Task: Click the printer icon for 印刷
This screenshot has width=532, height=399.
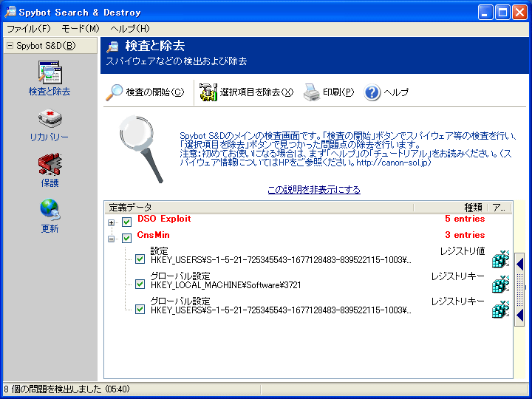Action: (312, 92)
